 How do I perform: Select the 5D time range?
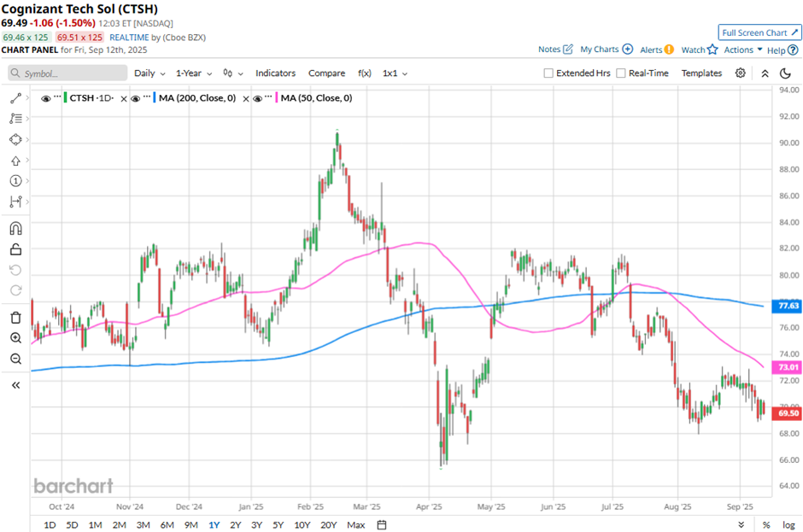click(73, 525)
